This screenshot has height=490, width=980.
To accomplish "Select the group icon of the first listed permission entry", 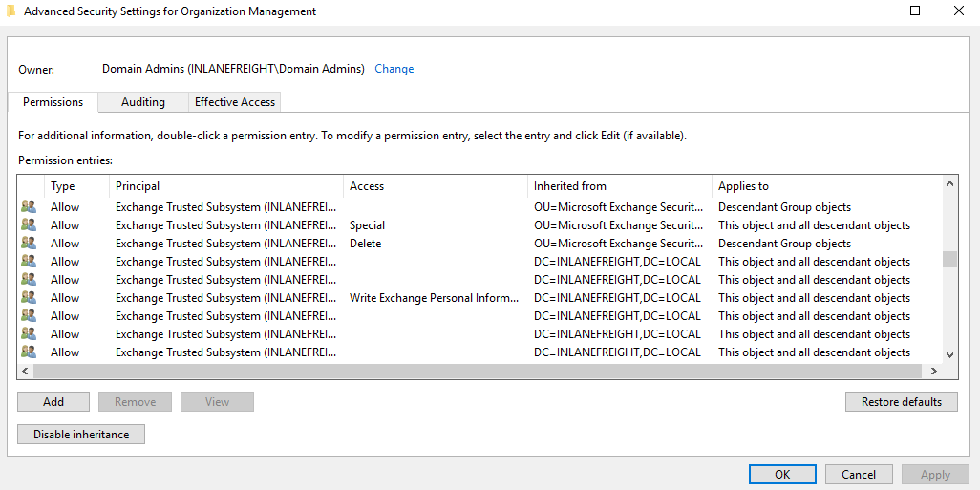I will point(29,207).
